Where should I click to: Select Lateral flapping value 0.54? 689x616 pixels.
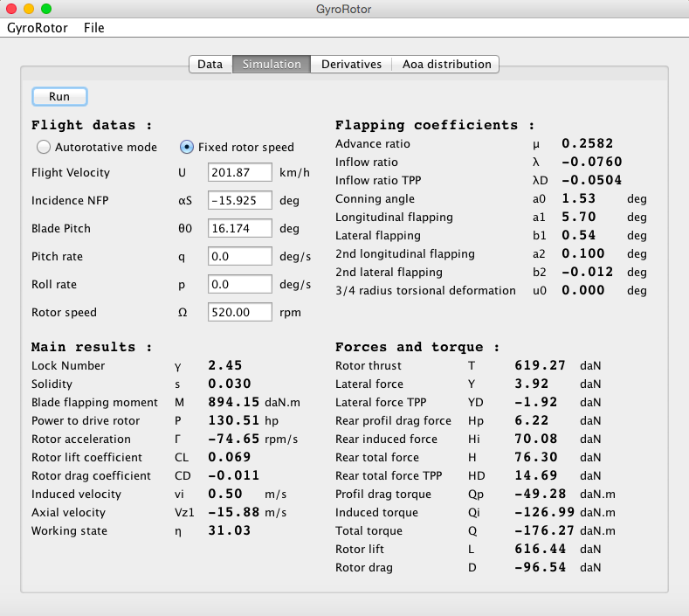tap(578, 235)
